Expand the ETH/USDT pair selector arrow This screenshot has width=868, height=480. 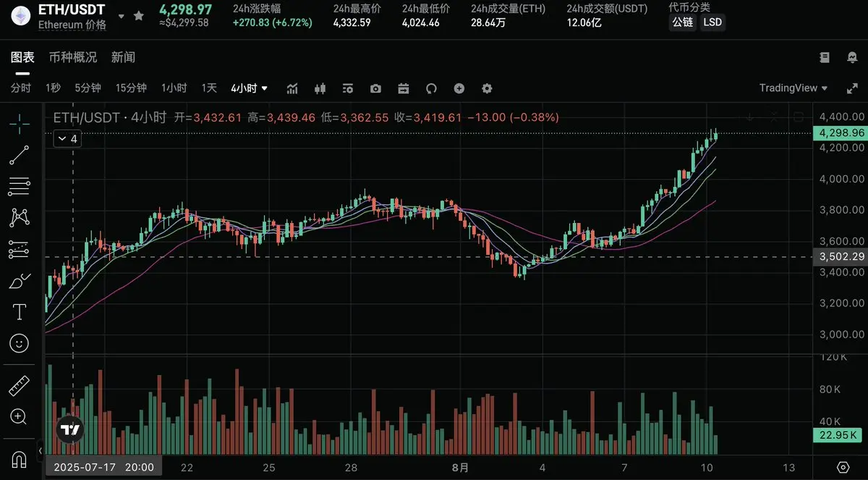121,16
